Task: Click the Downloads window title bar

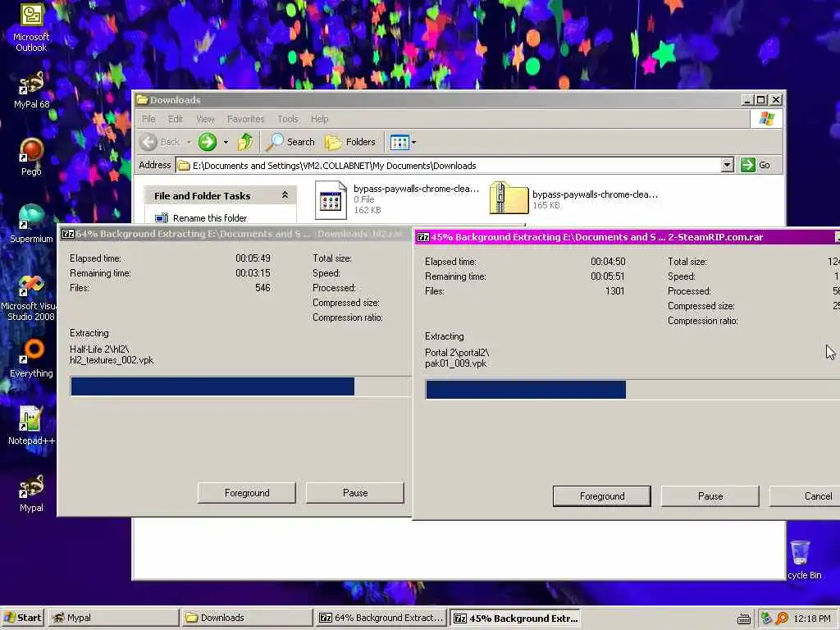Action: pos(436,99)
